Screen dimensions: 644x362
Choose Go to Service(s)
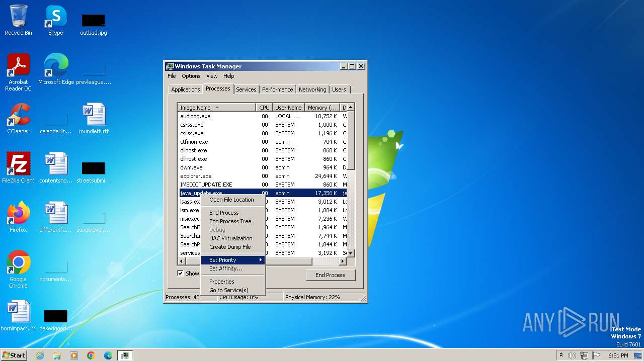(x=233, y=290)
